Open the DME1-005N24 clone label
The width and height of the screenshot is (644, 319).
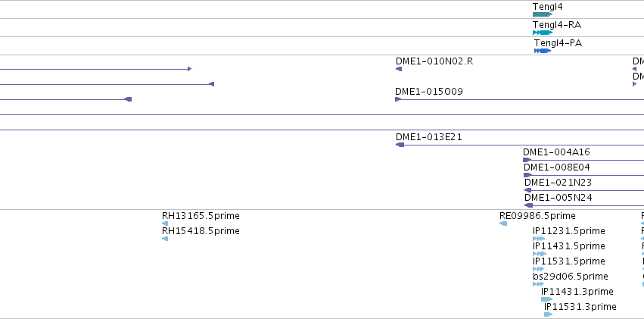click(x=558, y=197)
